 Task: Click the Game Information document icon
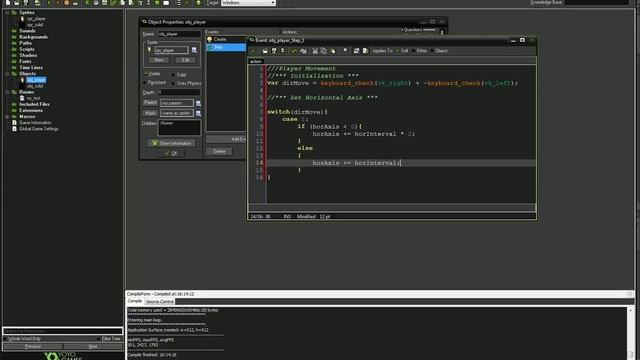[x=15, y=122]
